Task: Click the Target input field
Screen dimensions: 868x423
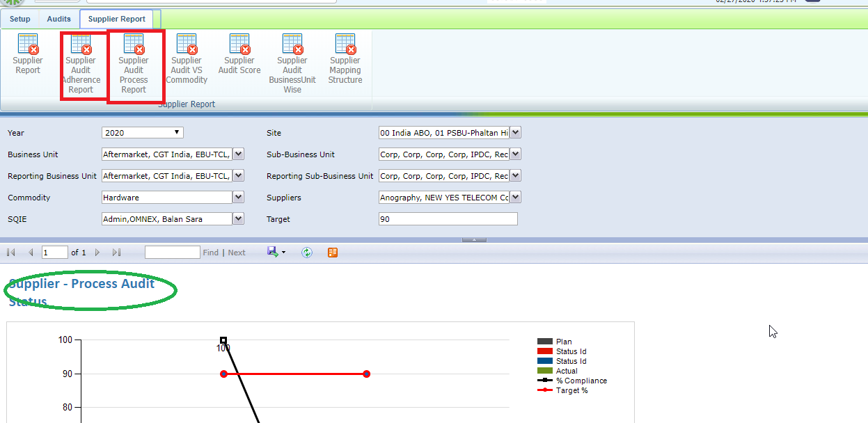Action: click(x=448, y=219)
